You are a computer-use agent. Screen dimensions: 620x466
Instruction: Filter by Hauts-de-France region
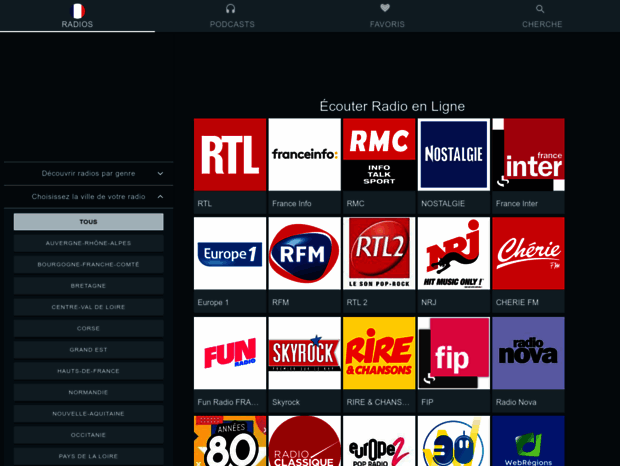[x=88, y=371]
